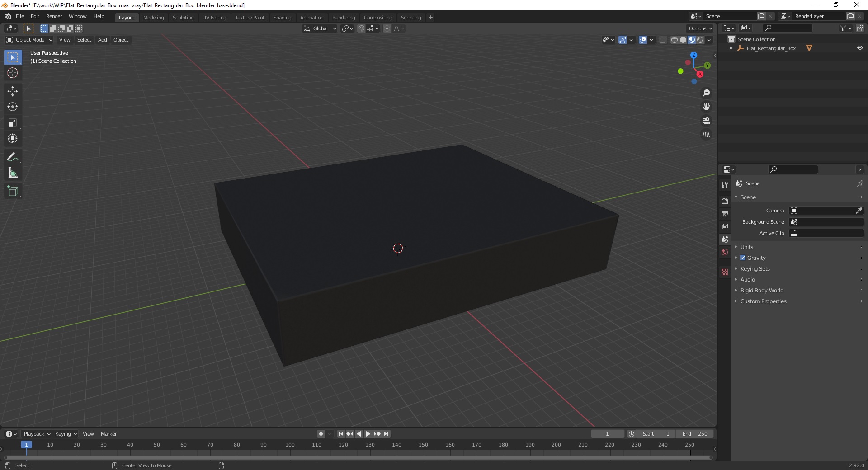The width and height of the screenshot is (868, 470).
Task: Click the Z axis on navigation gizmo
Action: (693, 55)
